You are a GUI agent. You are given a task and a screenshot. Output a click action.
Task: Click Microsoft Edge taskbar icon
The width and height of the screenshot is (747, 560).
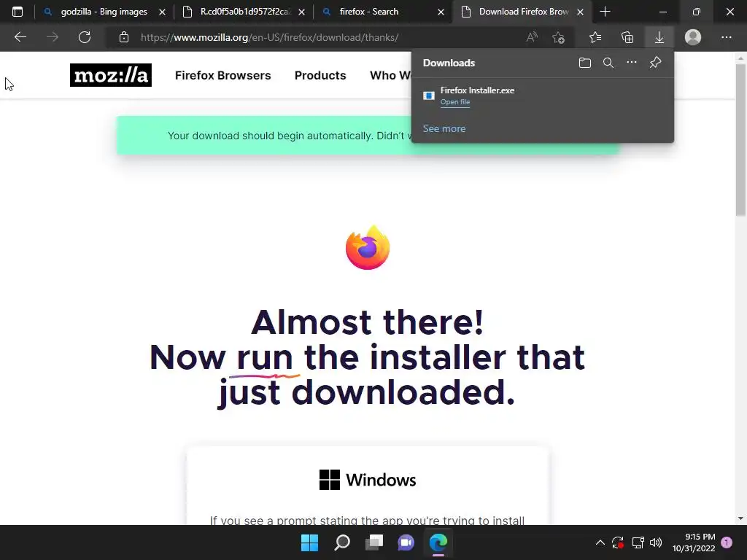(438, 542)
